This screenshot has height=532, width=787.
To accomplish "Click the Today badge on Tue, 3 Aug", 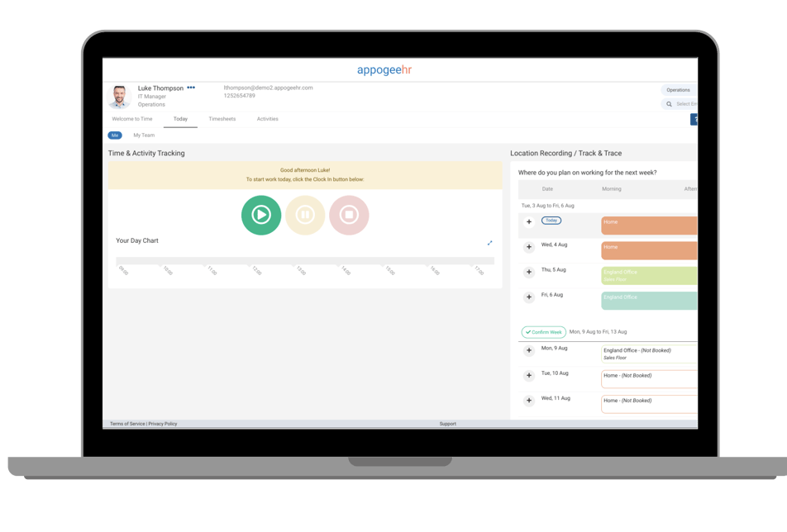I will [551, 220].
